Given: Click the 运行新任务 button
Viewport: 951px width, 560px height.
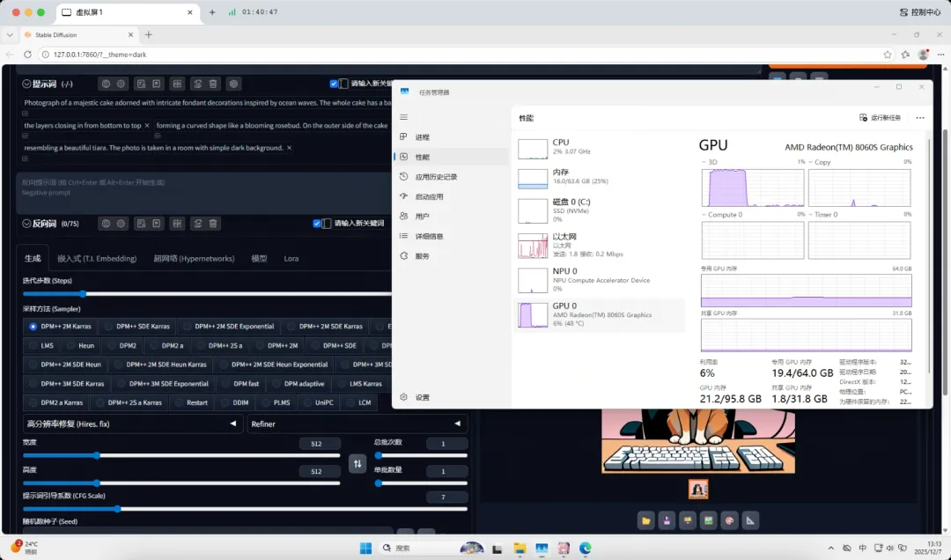Looking at the screenshot, I should [881, 117].
